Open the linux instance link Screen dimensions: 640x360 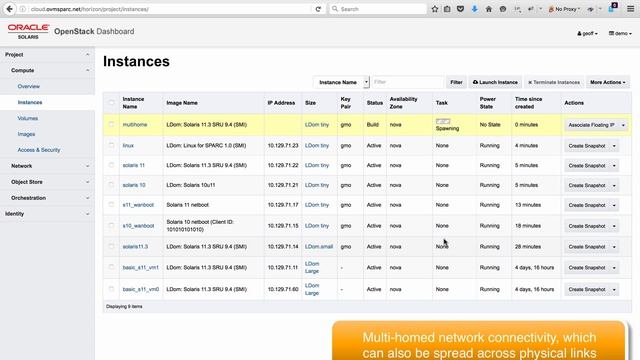(128, 146)
